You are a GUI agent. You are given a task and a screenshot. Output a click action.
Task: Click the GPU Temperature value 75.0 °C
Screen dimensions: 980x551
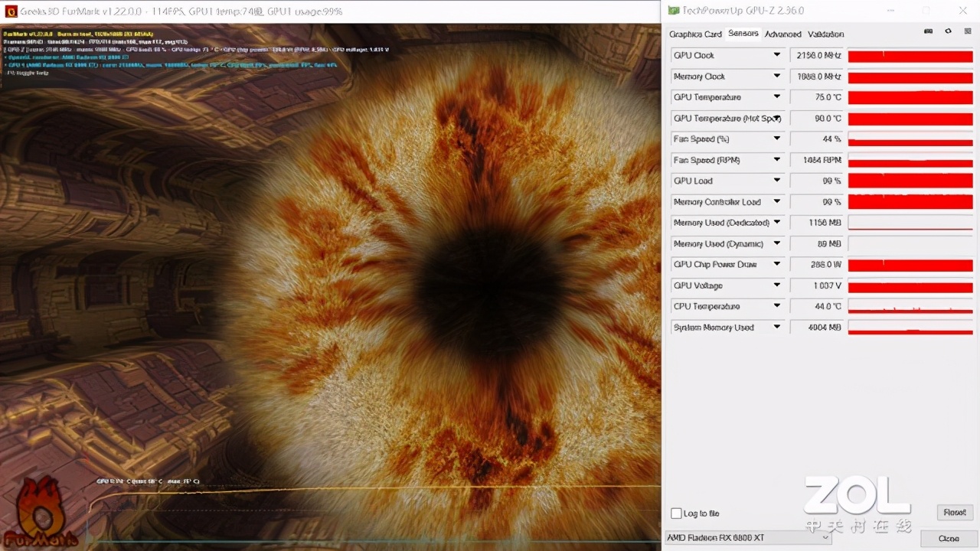click(x=816, y=97)
